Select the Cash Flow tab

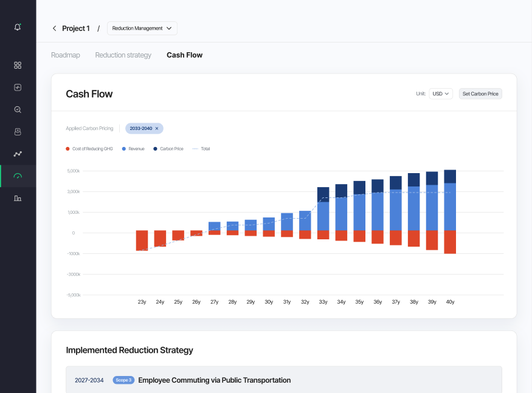click(184, 55)
